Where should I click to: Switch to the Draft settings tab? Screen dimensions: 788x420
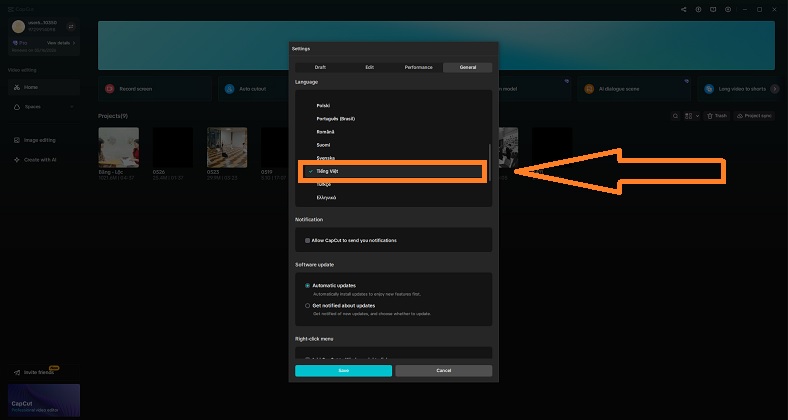320,67
